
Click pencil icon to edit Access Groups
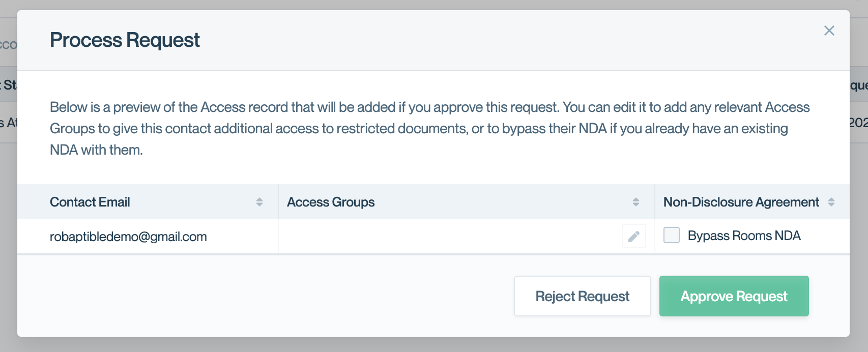(x=633, y=237)
